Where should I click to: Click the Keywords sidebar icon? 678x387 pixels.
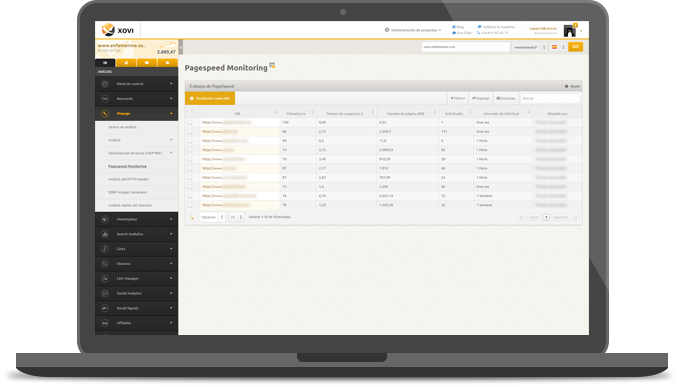pyautogui.click(x=105, y=99)
